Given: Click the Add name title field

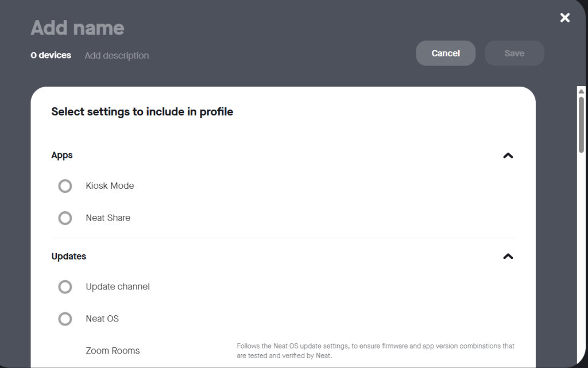Looking at the screenshot, I should (78, 28).
